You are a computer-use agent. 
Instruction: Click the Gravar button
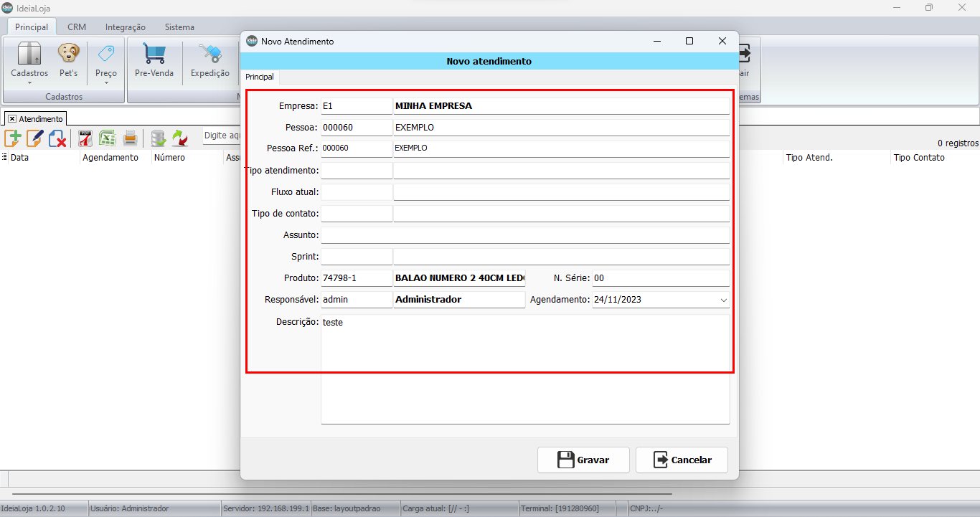[x=583, y=460]
